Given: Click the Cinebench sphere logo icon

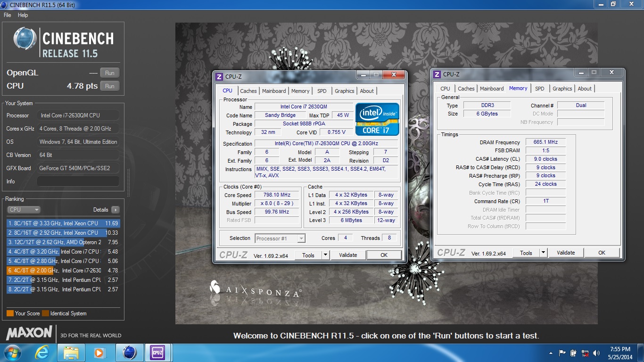Looking at the screenshot, I should pos(25,39).
